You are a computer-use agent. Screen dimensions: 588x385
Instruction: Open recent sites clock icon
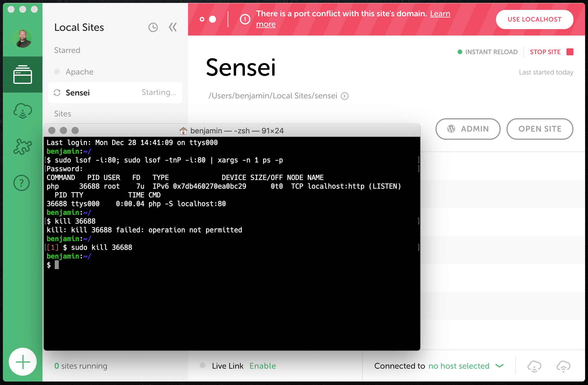coord(153,27)
